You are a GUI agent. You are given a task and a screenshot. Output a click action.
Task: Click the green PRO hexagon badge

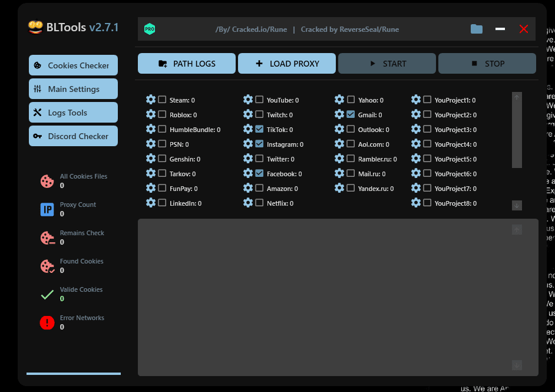(150, 29)
